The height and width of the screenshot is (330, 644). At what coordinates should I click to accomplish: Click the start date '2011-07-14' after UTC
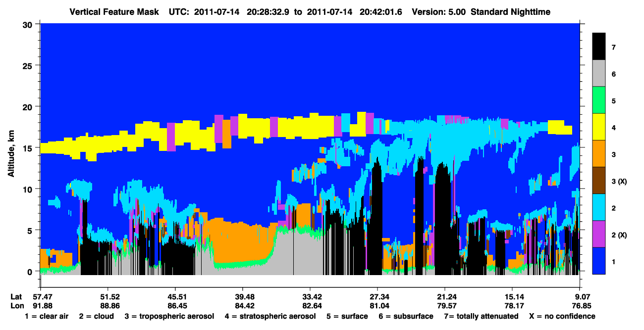pyautogui.click(x=215, y=12)
